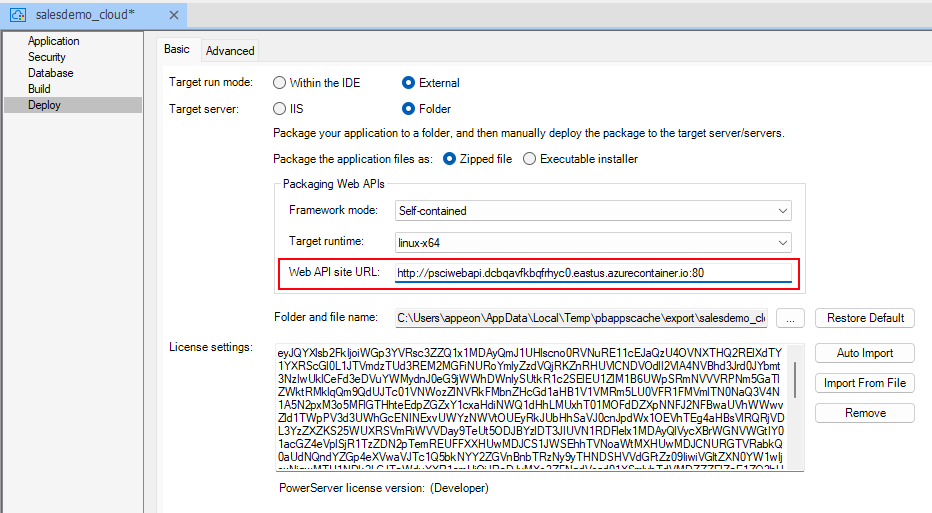Click the Target server label
Viewport: 932px width, 513px height.
click(204, 109)
